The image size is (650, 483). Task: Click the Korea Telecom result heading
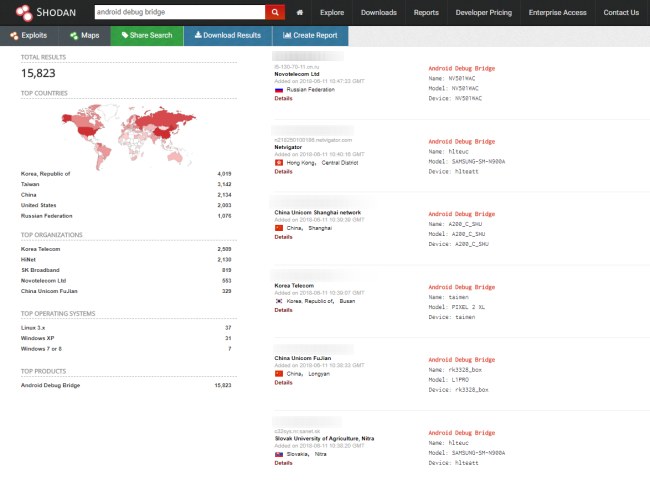click(x=294, y=286)
